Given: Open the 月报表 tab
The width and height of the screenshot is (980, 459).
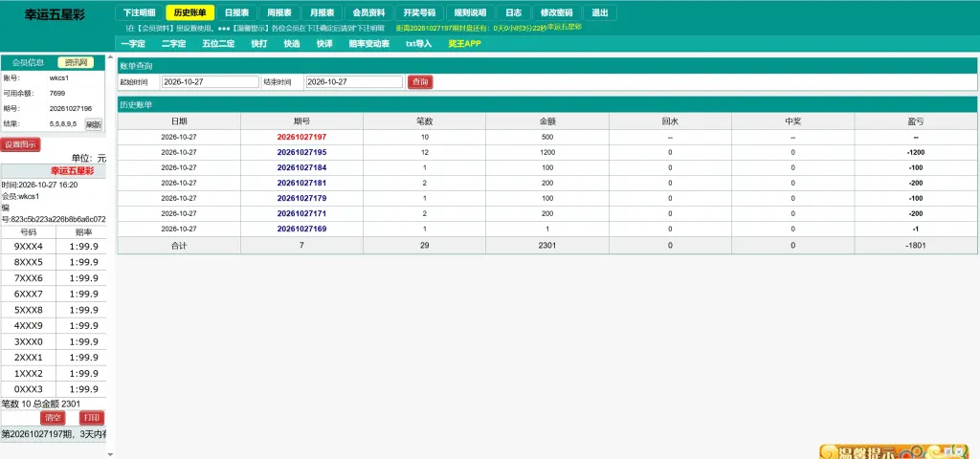Looking at the screenshot, I should pos(322,12).
